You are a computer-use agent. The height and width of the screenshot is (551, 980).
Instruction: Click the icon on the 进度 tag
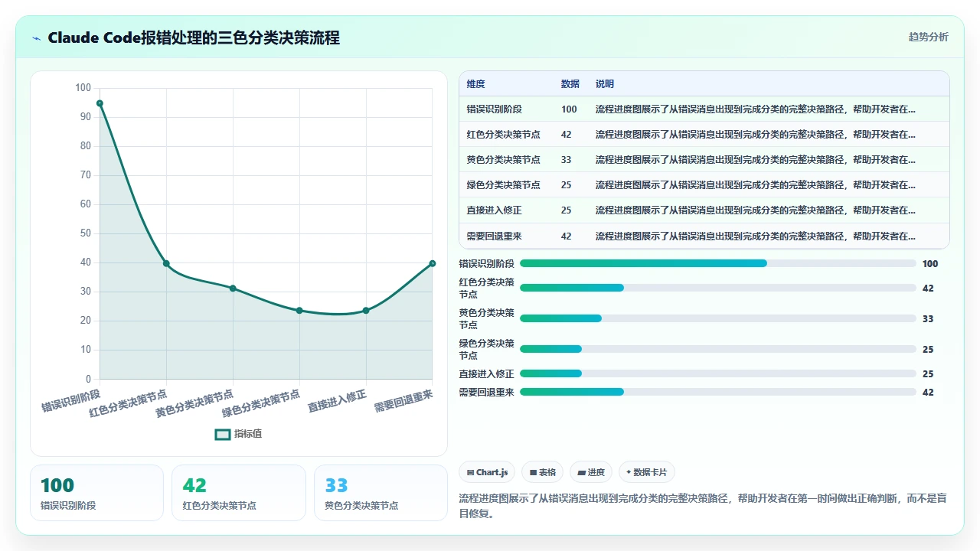(581, 473)
